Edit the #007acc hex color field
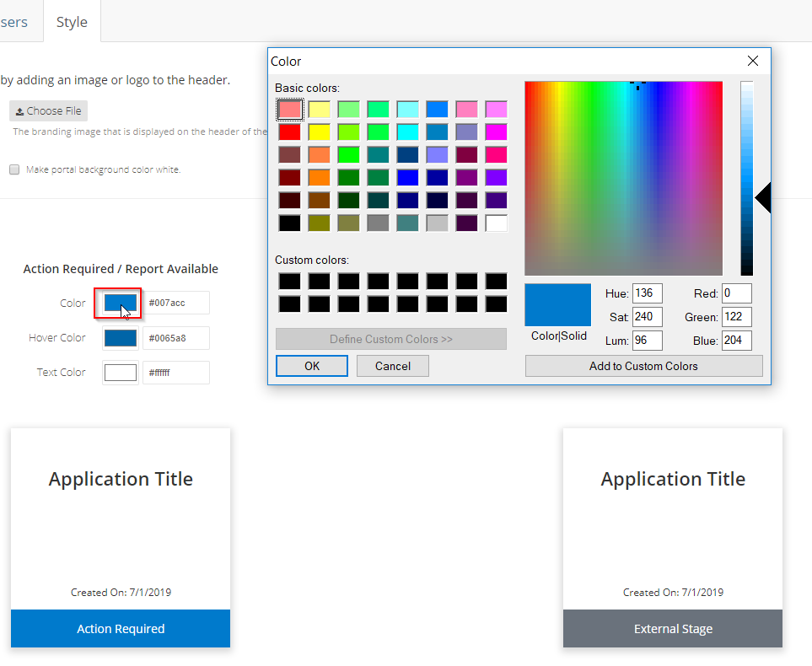 point(176,303)
